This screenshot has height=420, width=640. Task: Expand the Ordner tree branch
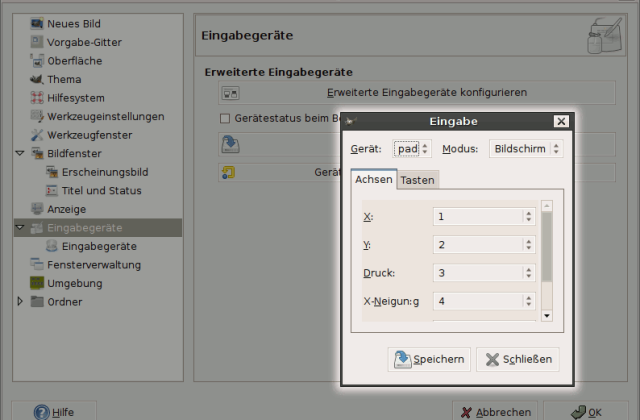20,302
